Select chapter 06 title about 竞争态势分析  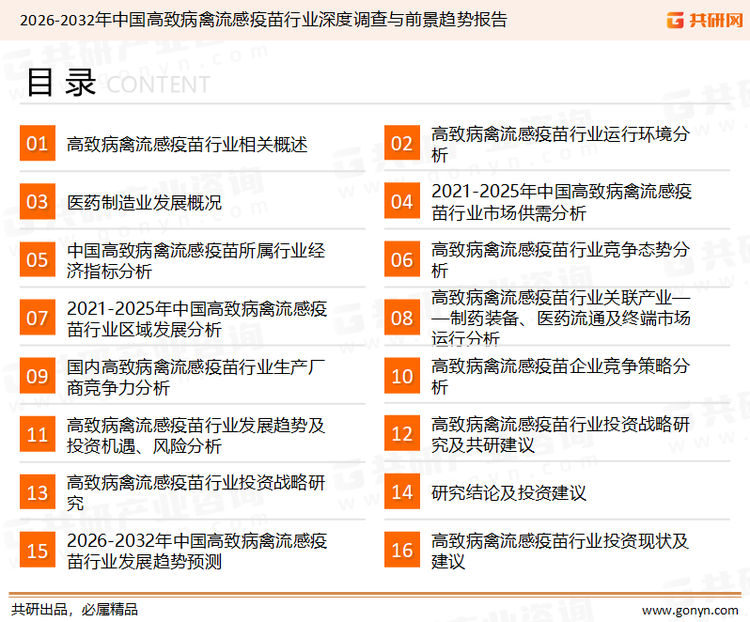point(560,260)
